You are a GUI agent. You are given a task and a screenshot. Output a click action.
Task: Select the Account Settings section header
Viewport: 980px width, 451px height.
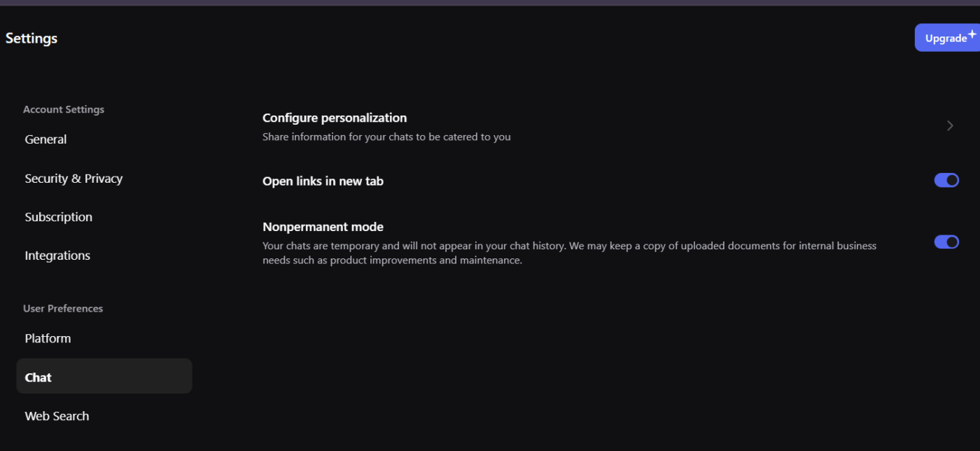64,109
